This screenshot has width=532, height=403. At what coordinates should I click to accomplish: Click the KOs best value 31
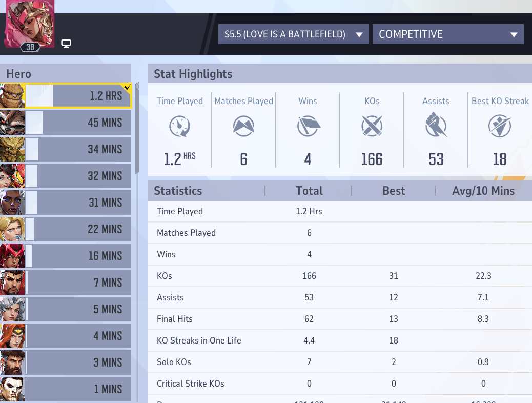pyautogui.click(x=394, y=276)
